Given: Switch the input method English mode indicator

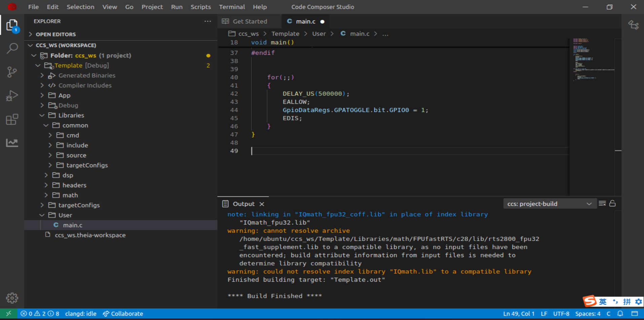Looking at the screenshot, I should pos(603,302).
